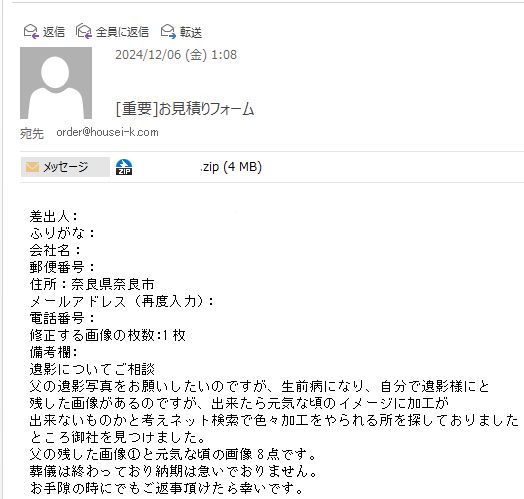Click the reply-all envelope icon
The width and height of the screenshot is (524, 499).
(84, 31)
